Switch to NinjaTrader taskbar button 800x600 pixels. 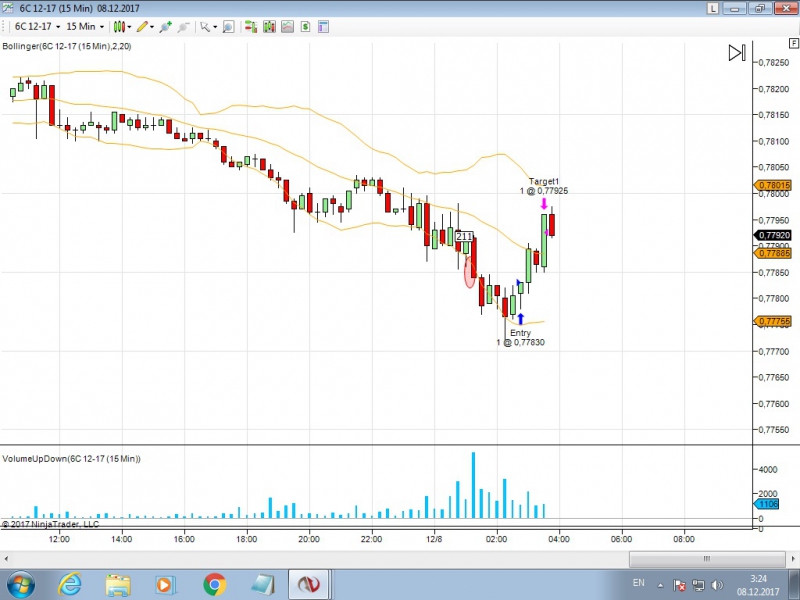point(309,585)
